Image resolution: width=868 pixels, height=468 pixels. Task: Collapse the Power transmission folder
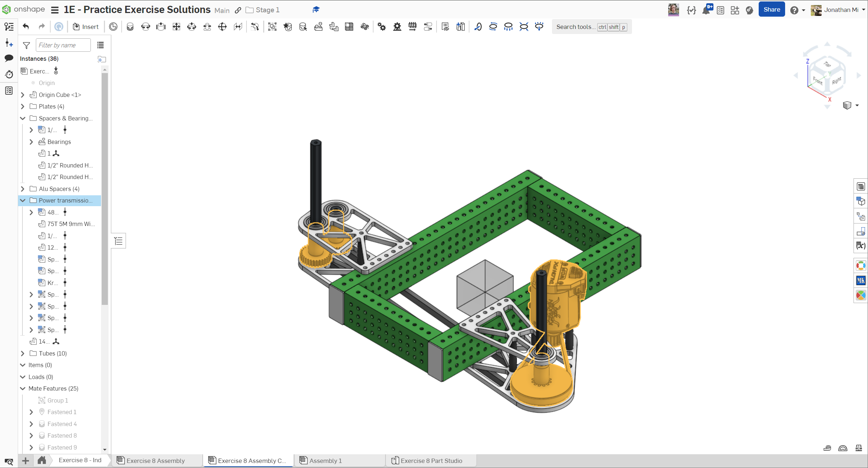pos(23,200)
